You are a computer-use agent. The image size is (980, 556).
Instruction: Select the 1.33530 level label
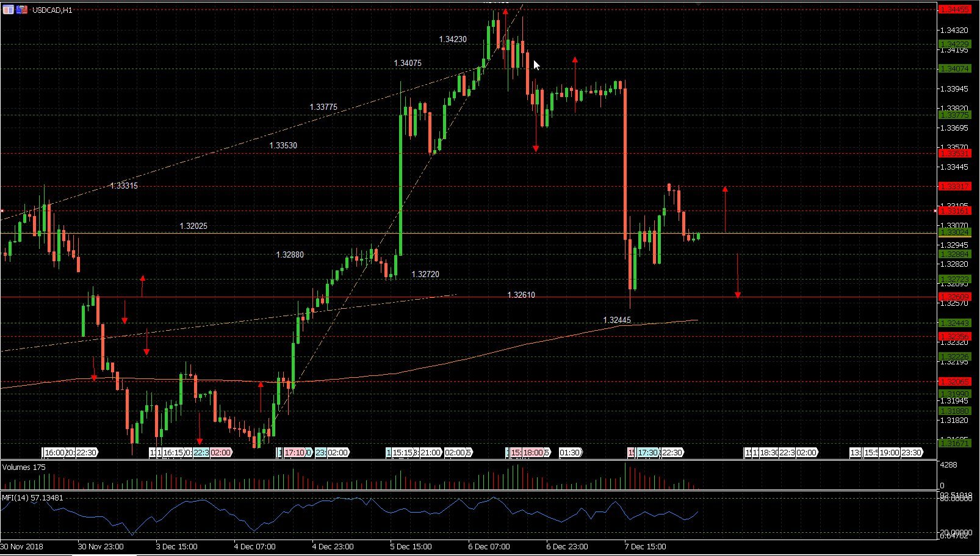(283, 145)
